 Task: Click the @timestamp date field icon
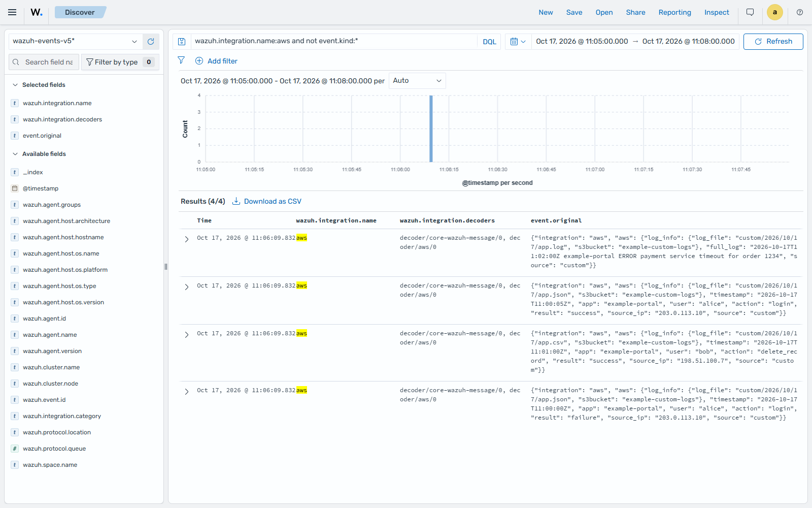pos(15,188)
